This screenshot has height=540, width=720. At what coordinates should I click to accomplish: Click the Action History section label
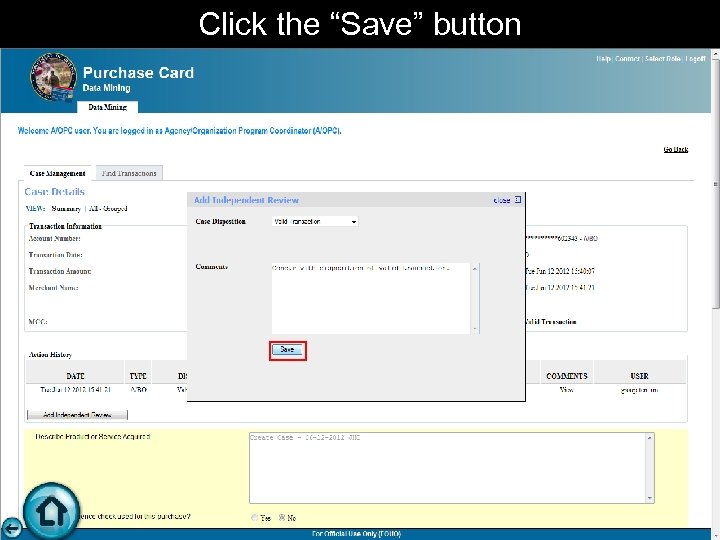[x=50, y=354]
